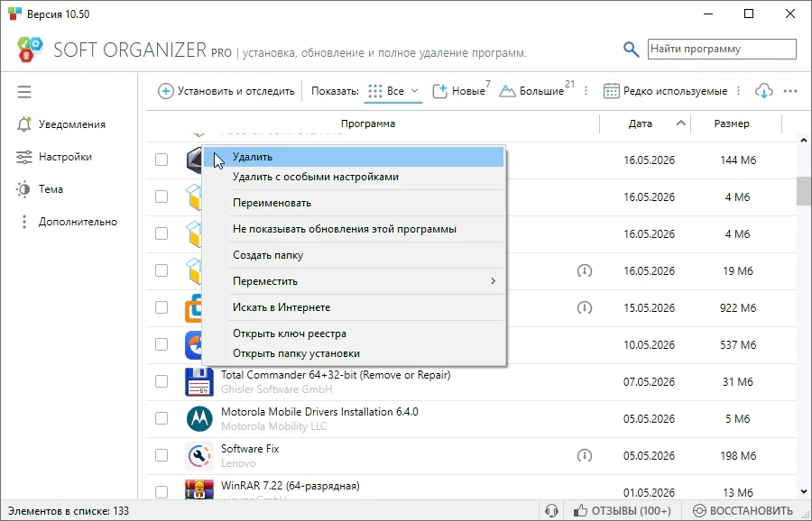Open Дополнительно three-dot sidebar icon
This screenshot has height=521, width=812.
coord(23,222)
